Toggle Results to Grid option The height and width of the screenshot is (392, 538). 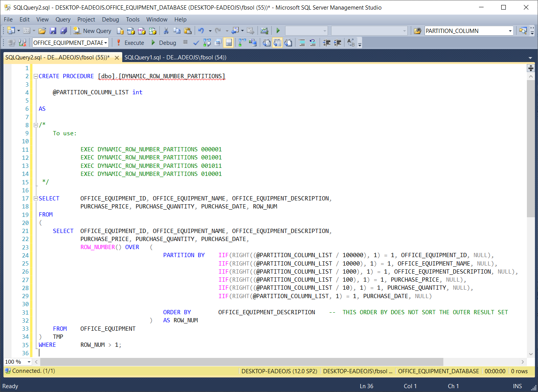tap(277, 43)
